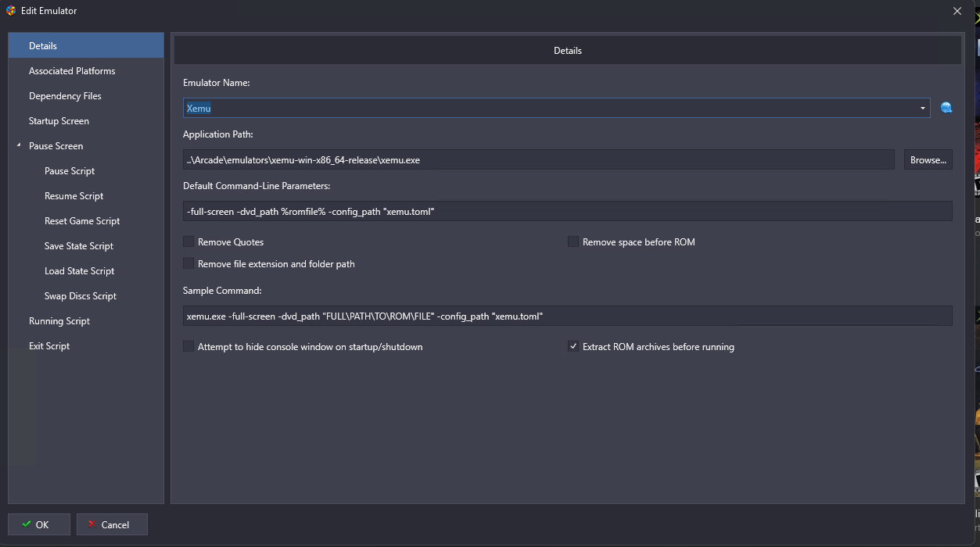Open the Resume Script page
980x547 pixels.
click(x=86, y=196)
